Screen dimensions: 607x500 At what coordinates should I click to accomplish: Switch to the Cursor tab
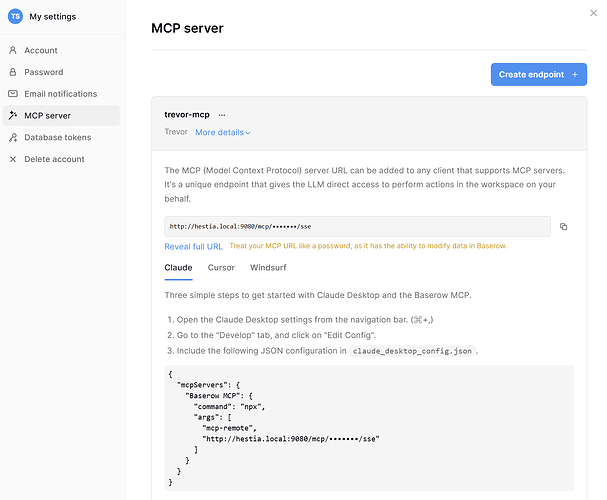point(221,268)
